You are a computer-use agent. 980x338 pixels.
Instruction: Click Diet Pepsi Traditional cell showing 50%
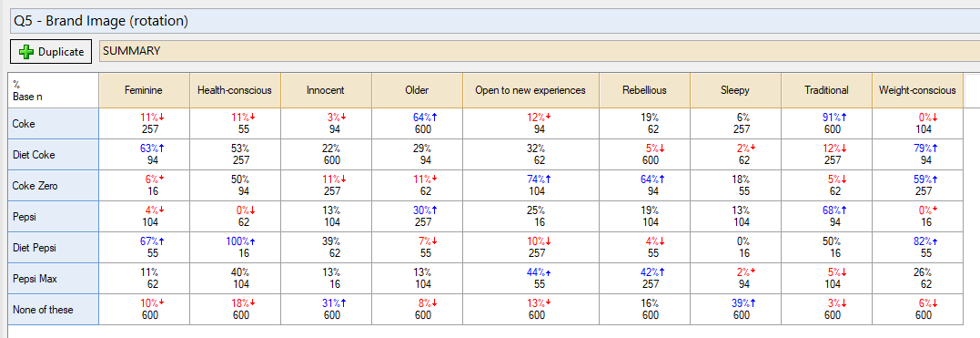(x=826, y=247)
